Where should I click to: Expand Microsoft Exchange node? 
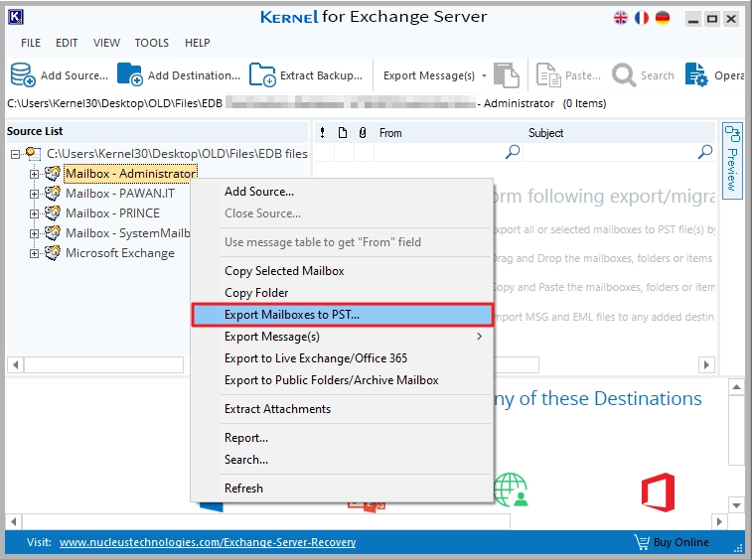[x=34, y=253]
